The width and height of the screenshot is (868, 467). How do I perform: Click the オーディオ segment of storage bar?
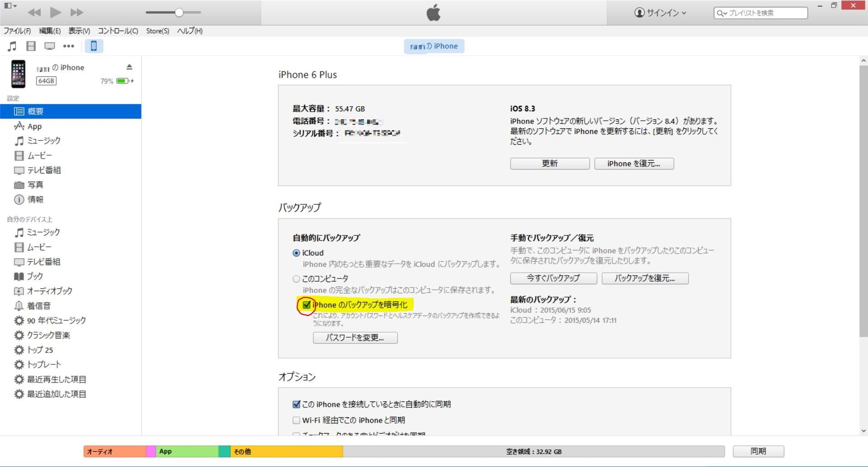point(115,451)
